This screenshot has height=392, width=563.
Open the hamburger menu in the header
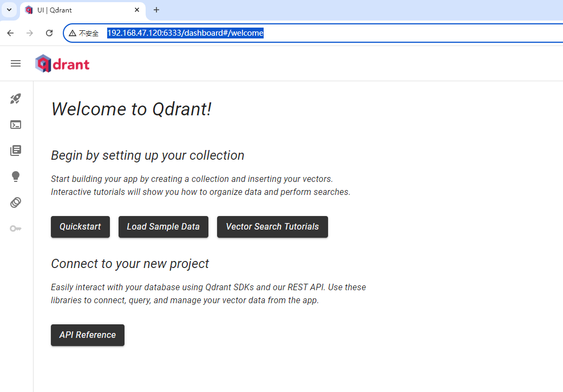click(x=16, y=63)
